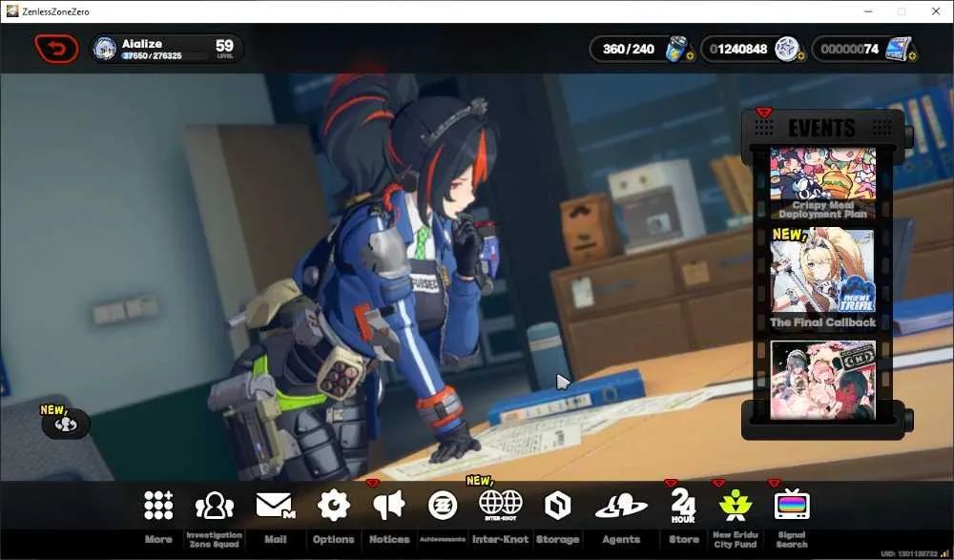Open the Agents icon
Image resolution: width=954 pixels, height=560 pixels.
click(x=621, y=507)
